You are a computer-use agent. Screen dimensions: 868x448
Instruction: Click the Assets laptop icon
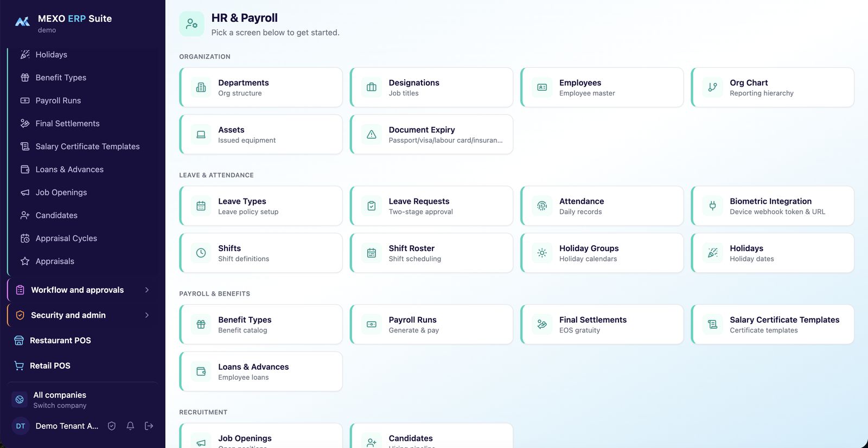point(201,135)
